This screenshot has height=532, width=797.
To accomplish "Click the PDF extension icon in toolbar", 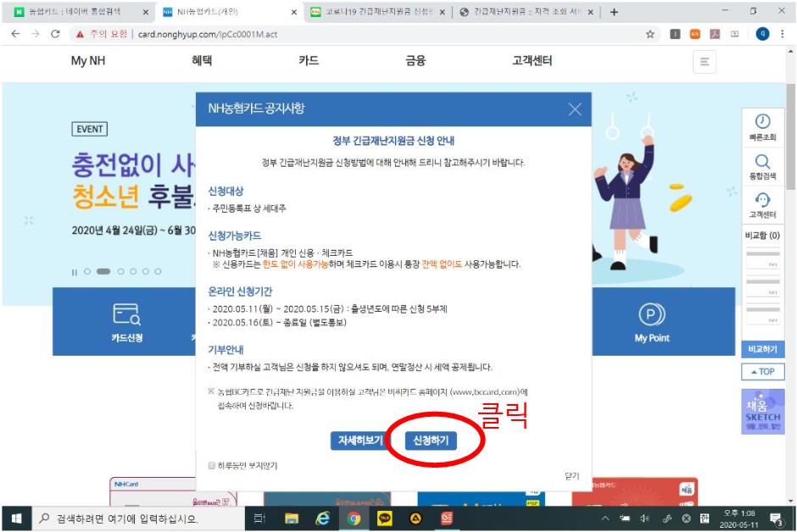I will click(x=715, y=34).
